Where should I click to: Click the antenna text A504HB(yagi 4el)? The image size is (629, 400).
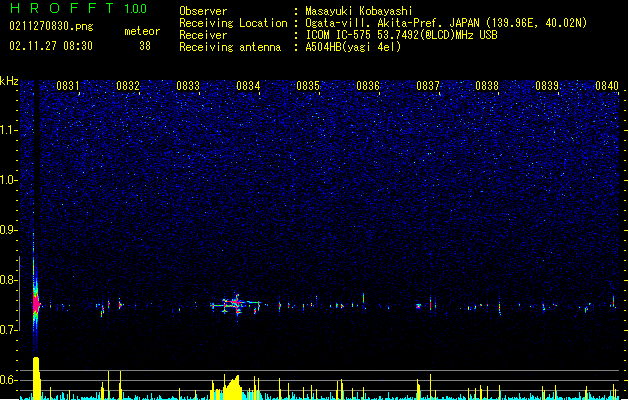(x=353, y=47)
